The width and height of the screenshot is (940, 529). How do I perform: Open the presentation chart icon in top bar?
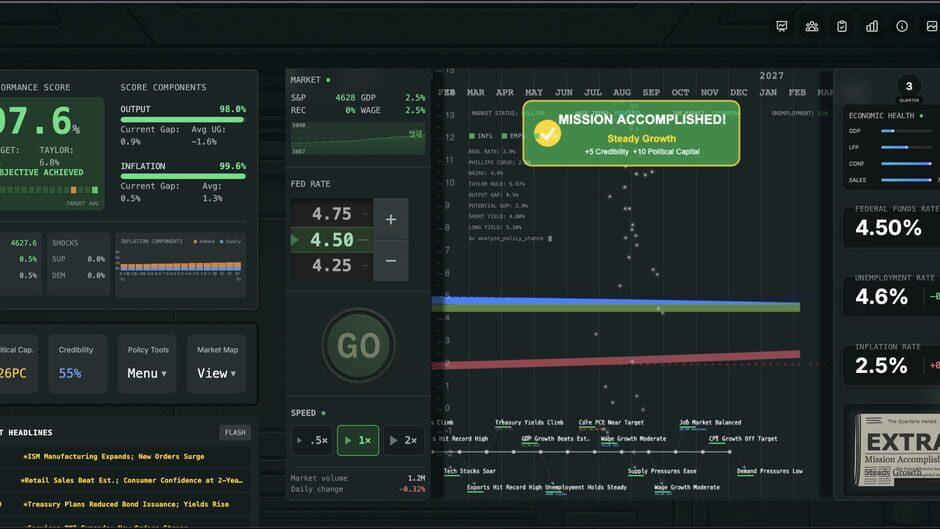pyautogui.click(x=782, y=26)
